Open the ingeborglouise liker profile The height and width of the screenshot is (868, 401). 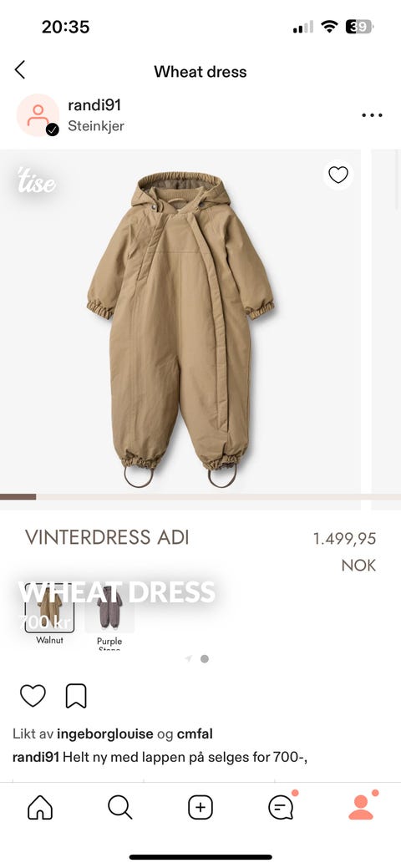pyautogui.click(x=104, y=734)
